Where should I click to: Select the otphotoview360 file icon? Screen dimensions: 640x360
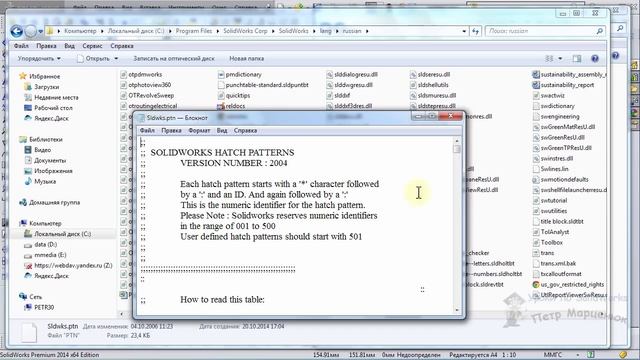tap(124, 85)
